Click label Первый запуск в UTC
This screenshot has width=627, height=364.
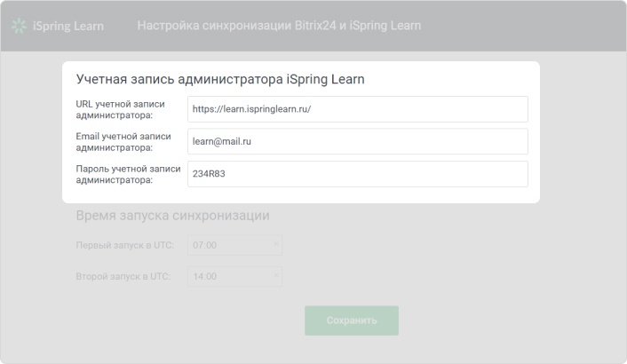click(x=124, y=245)
